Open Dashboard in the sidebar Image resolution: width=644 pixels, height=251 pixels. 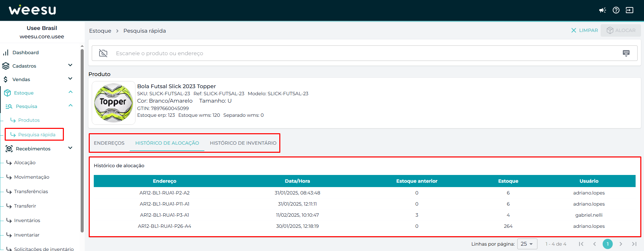click(x=26, y=52)
